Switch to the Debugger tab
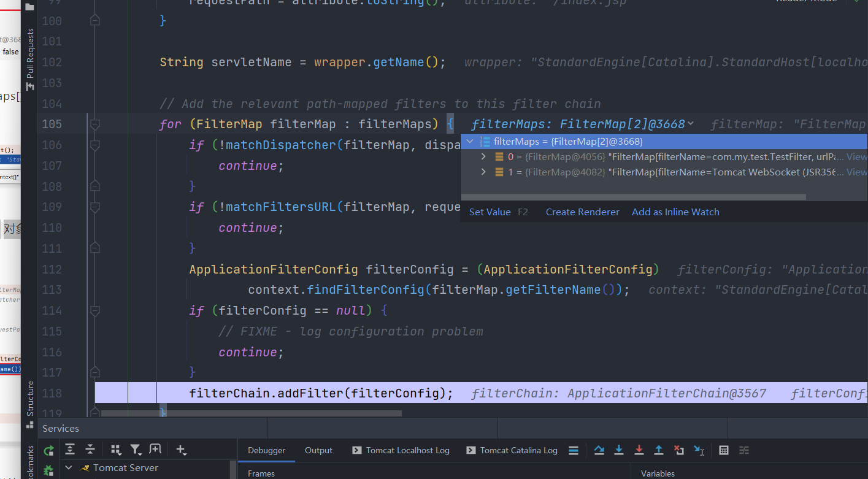The image size is (868, 479). pyautogui.click(x=266, y=450)
